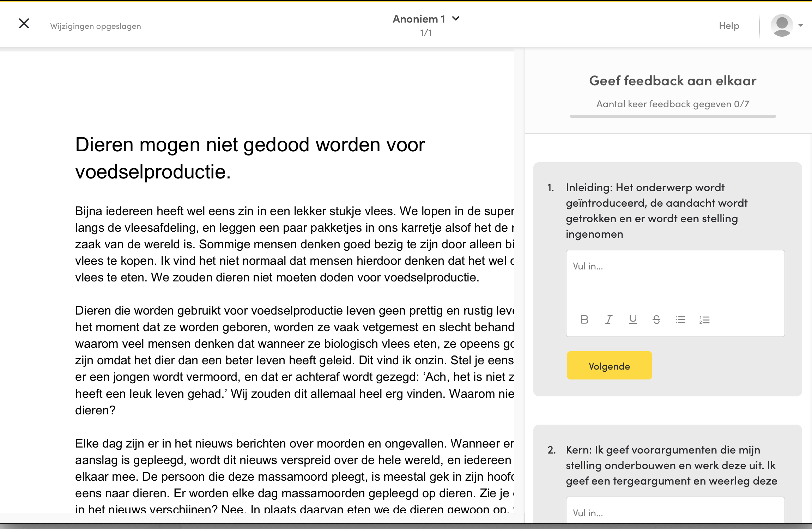Click question 2 criterion text 'Kern: Ik geef voorargumenten'
The image size is (812, 529).
click(x=672, y=465)
